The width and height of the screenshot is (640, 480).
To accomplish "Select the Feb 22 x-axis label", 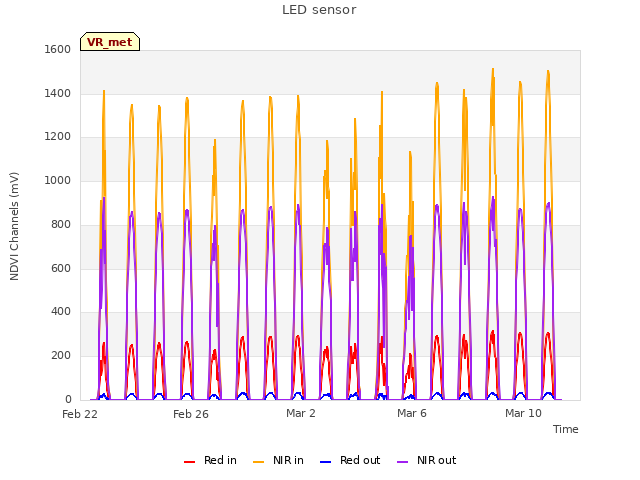I will [80, 414].
